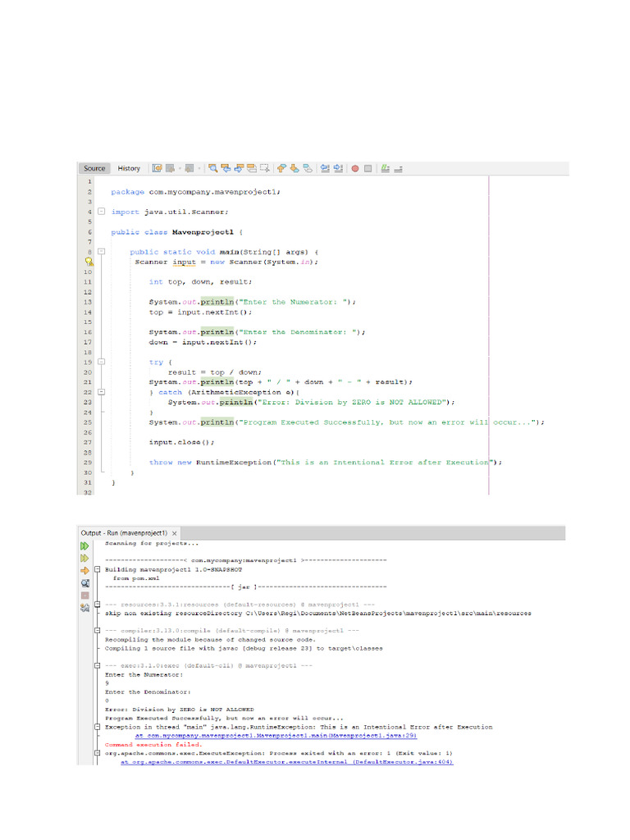Collapse the Building mavenproject1 output section
Image resolution: width=630 pixels, height=840 pixels.
tap(98, 568)
